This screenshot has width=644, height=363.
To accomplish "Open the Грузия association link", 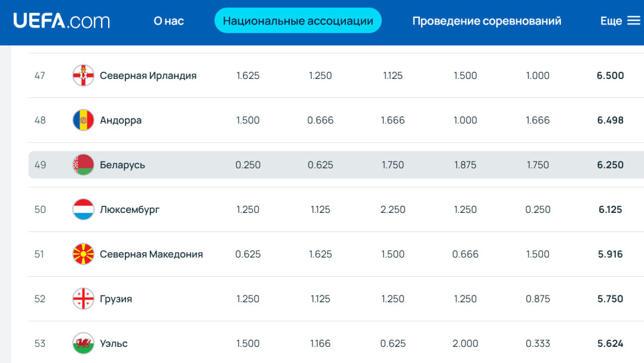I will point(116,299).
